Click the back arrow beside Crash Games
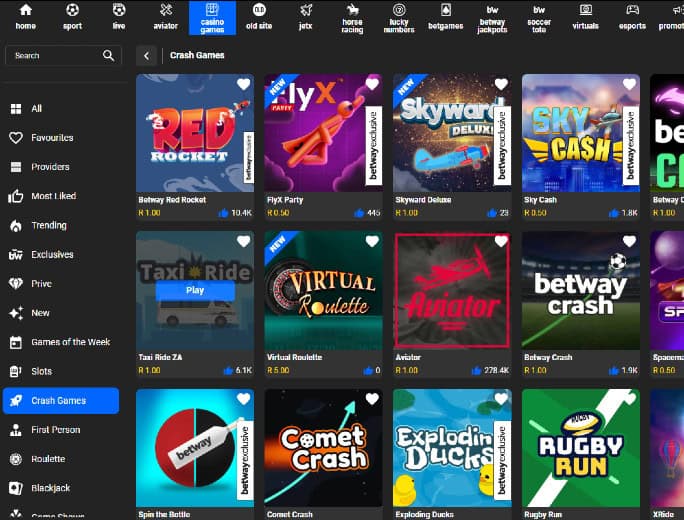This screenshot has height=520, width=684. click(146, 55)
